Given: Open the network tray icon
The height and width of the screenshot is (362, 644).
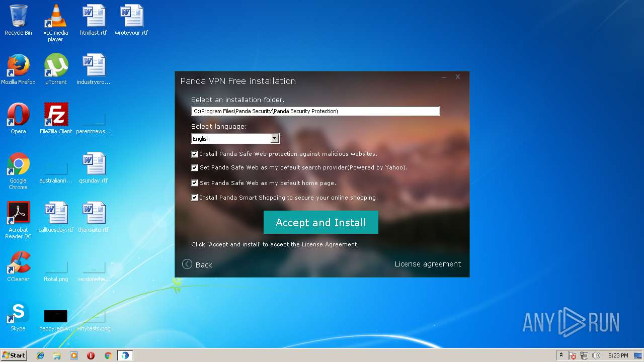Looking at the screenshot, I should 584,355.
